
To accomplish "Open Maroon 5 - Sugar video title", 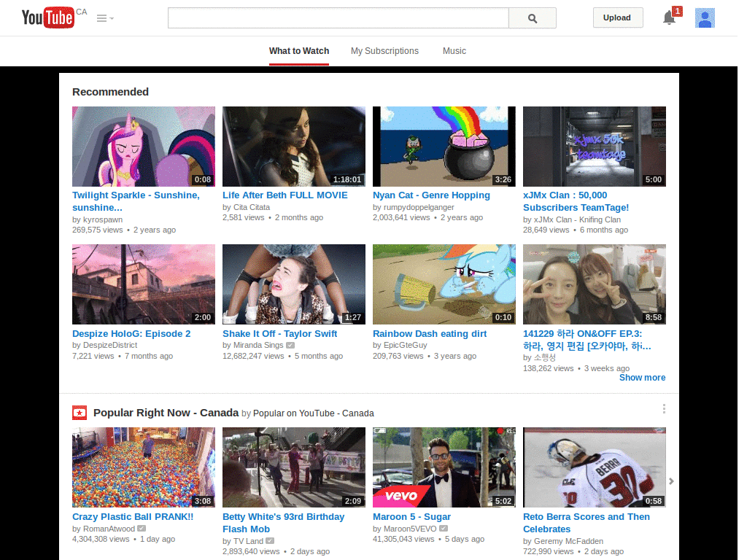I will [411, 517].
